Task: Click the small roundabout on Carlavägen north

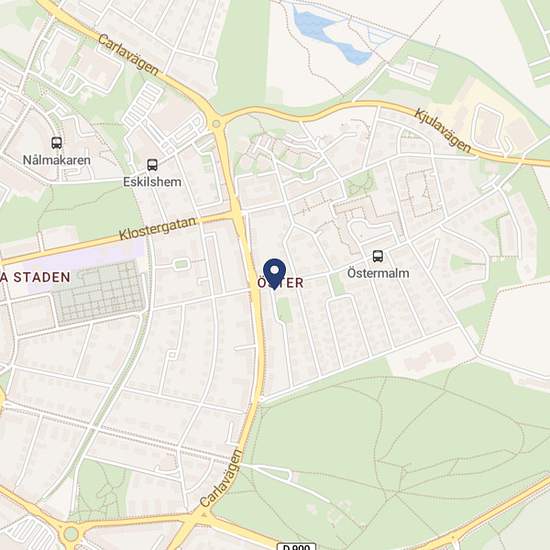Action: tap(216, 124)
